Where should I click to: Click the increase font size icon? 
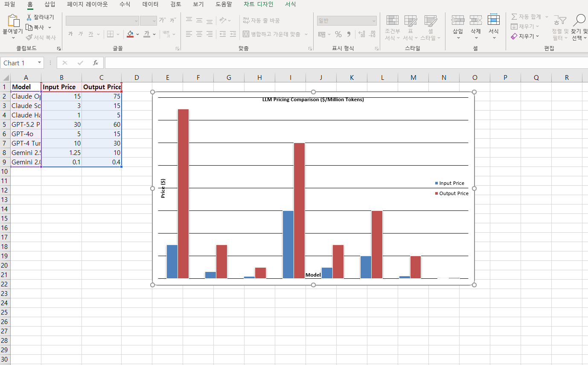[162, 20]
